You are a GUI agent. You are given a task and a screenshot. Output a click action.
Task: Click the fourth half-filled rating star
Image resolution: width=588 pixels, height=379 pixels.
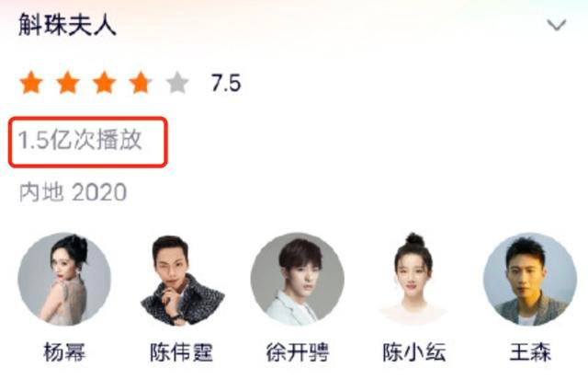click(x=141, y=82)
